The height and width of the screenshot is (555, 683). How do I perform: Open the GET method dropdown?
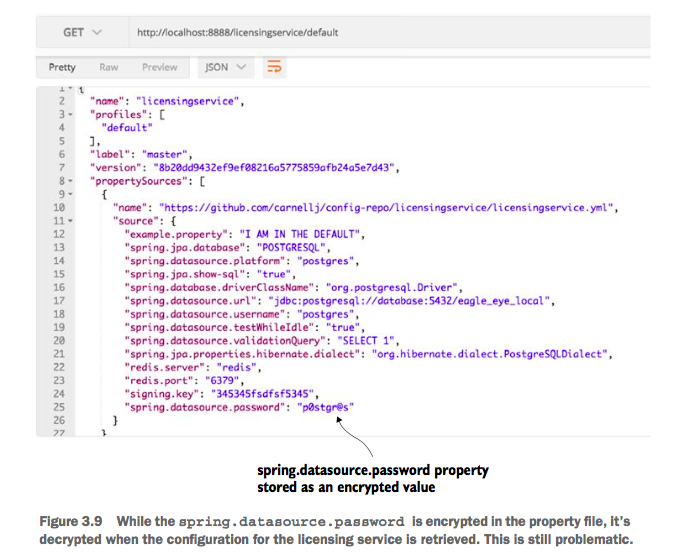[x=82, y=33]
